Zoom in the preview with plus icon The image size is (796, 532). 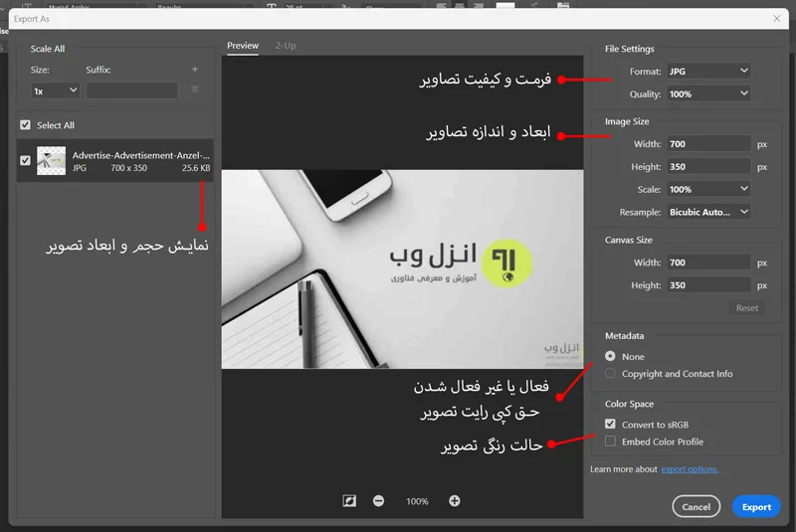coord(455,501)
